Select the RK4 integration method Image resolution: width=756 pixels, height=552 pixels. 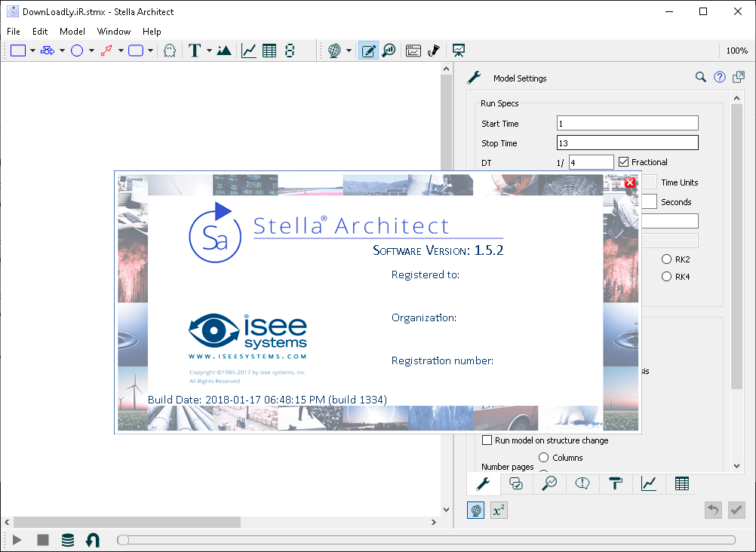click(666, 277)
